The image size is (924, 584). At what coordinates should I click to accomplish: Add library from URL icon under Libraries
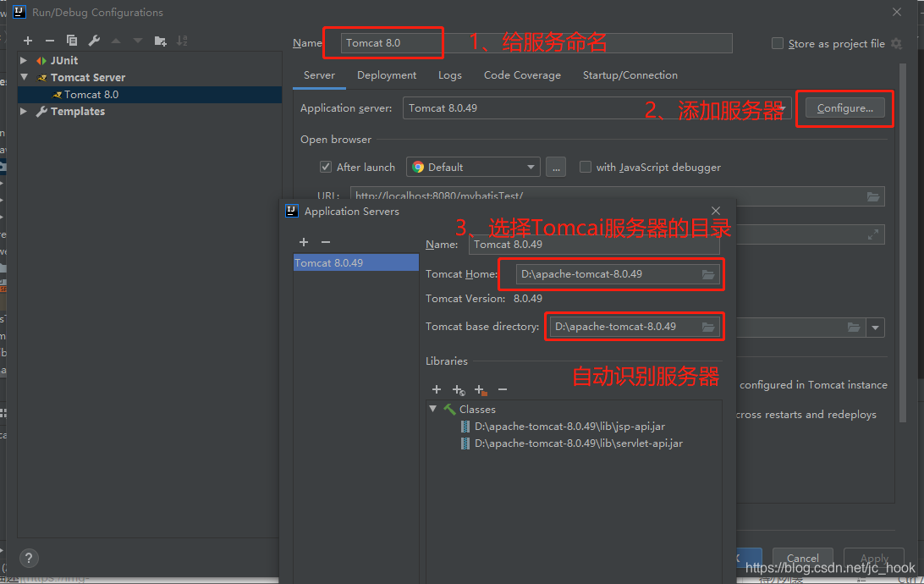(459, 389)
